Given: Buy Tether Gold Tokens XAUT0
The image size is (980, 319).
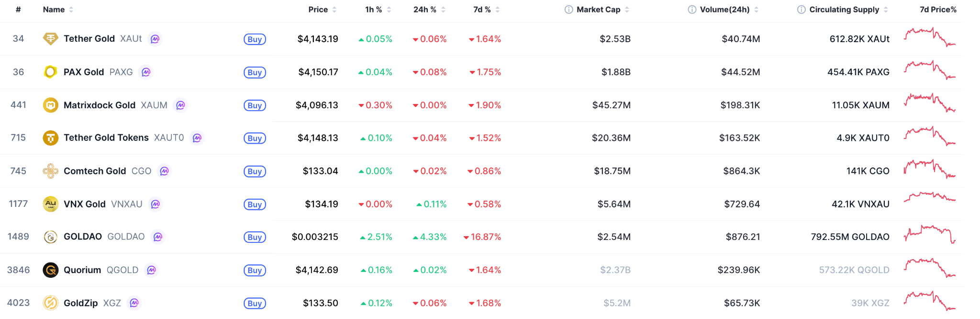Looking at the screenshot, I should (255, 138).
